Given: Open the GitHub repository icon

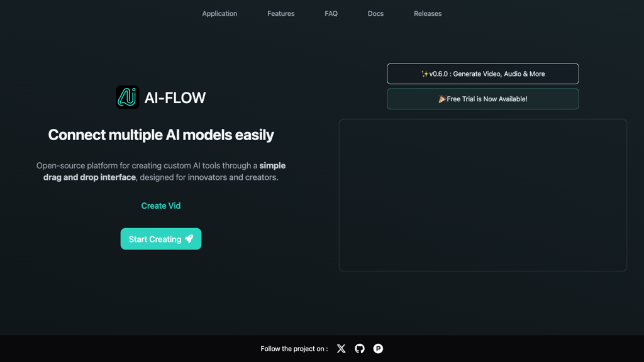Looking at the screenshot, I should point(359,349).
